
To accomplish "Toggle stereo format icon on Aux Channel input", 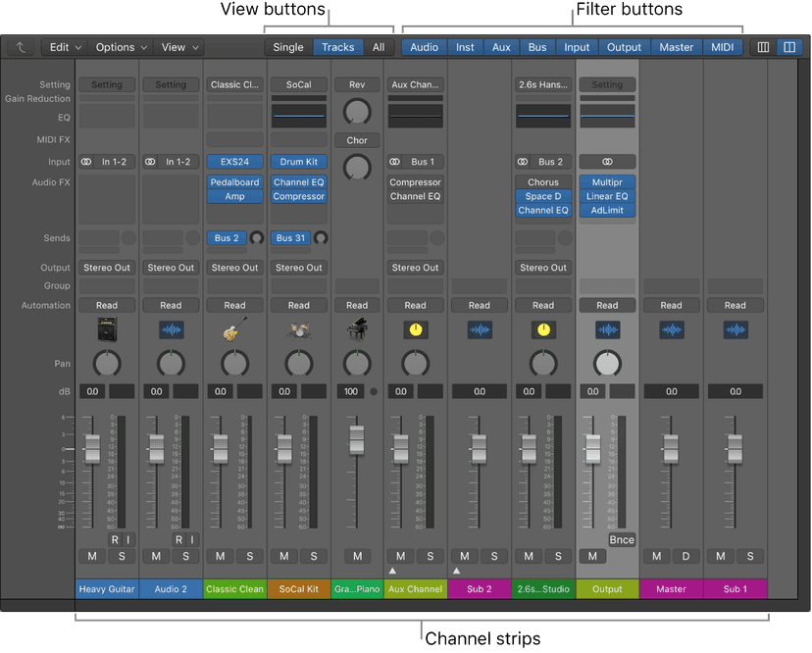I will [394, 162].
